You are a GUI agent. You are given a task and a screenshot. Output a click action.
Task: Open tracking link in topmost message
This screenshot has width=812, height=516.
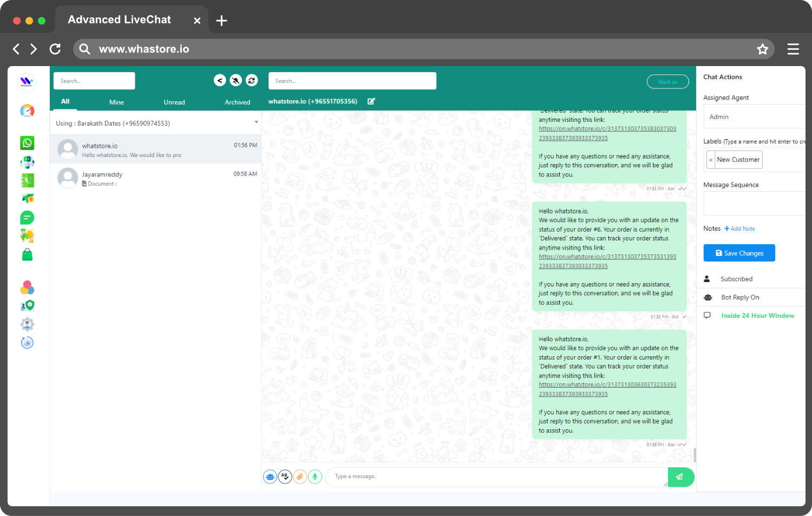coord(607,133)
